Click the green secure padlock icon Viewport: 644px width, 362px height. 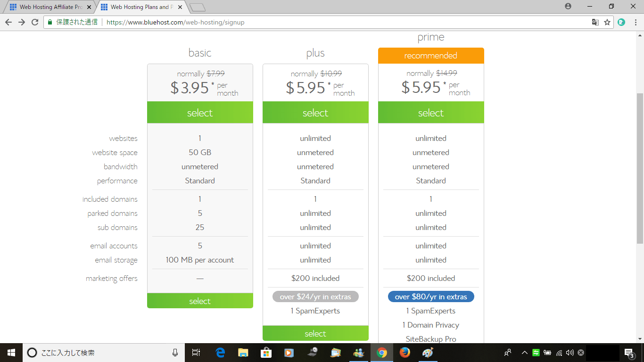[x=50, y=22]
